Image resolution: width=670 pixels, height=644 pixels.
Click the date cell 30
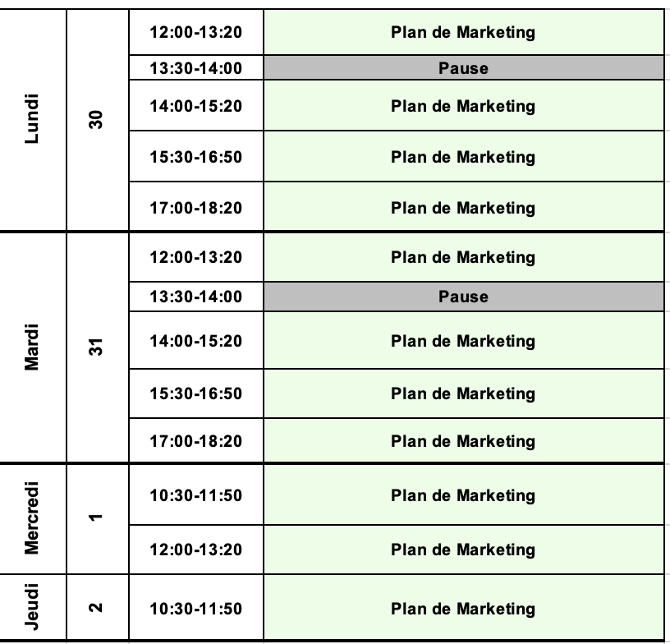click(98, 120)
